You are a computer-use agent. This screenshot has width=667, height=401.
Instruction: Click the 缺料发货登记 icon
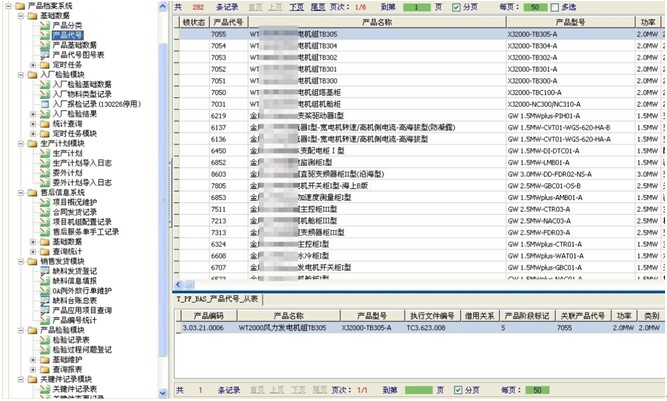point(45,268)
